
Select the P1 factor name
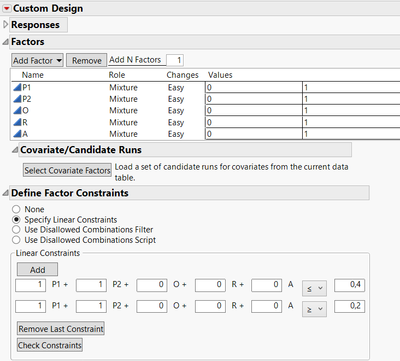(26, 88)
